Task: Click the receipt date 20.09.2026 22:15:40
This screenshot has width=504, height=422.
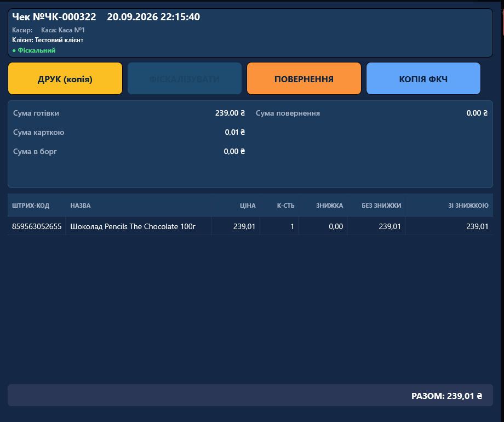Action: [153, 17]
